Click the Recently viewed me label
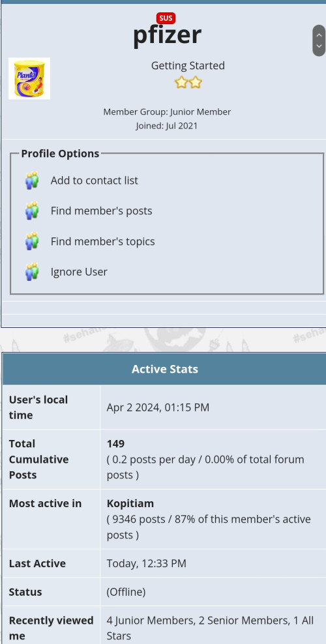Screen dimensions: 326x644 point(52,628)
